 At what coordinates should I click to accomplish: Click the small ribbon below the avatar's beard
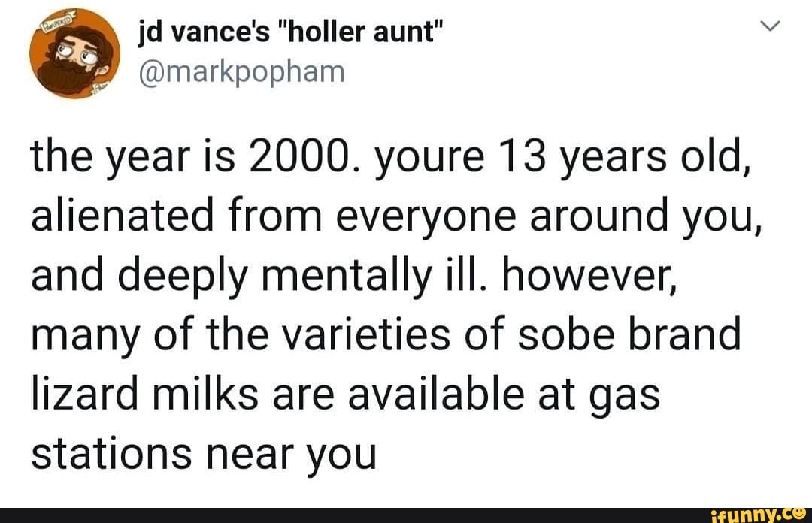click(x=99, y=89)
